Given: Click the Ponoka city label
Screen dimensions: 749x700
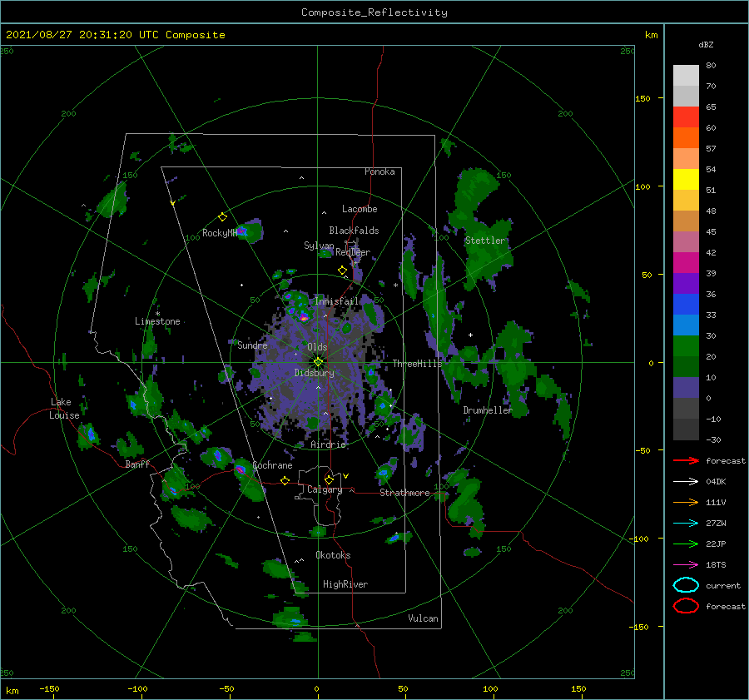Looking at the screenshot, I should tap(379, 171).
